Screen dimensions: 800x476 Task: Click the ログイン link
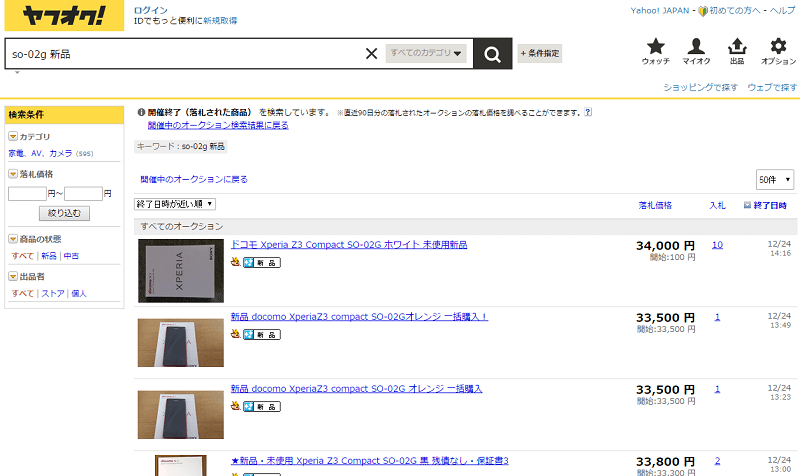[x=151, y=10]
